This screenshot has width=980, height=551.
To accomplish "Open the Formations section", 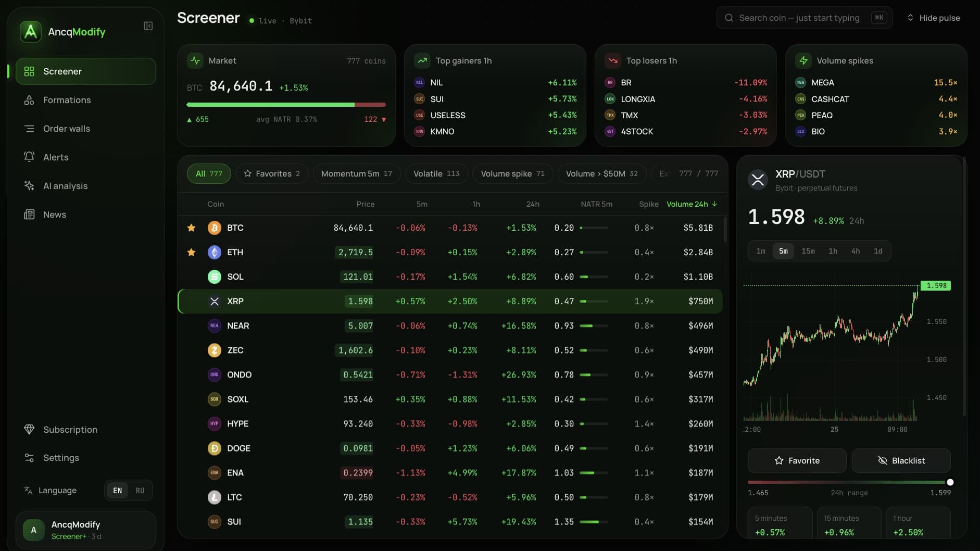I will tap(86, 100).
